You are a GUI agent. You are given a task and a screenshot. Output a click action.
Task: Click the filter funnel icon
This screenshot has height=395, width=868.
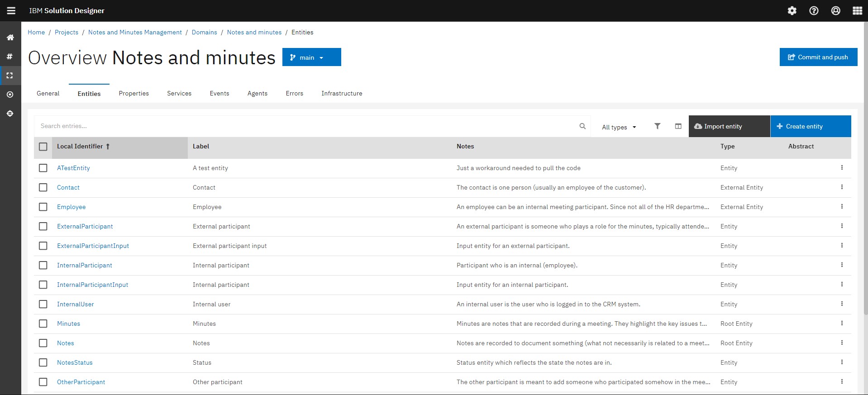657,126
